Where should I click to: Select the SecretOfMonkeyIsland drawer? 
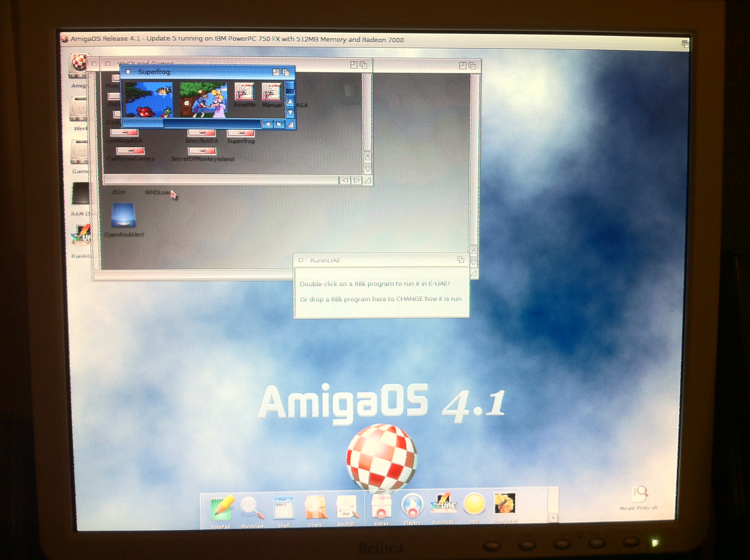[x=202, y=151]
